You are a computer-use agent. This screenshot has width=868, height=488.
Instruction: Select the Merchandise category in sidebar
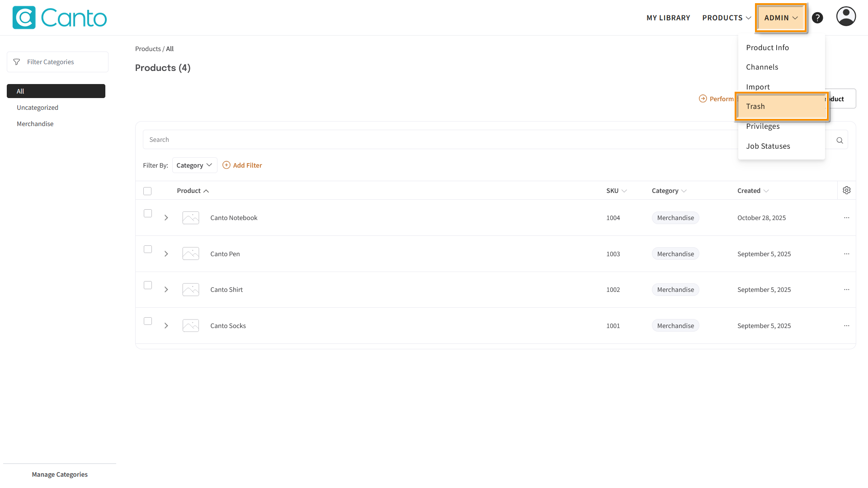coord(35,124)
